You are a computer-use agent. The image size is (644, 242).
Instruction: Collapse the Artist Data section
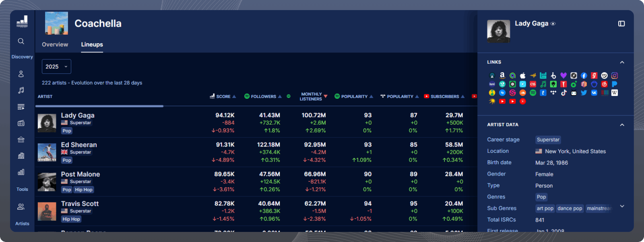pyautogui.click(x=622, y=125)
